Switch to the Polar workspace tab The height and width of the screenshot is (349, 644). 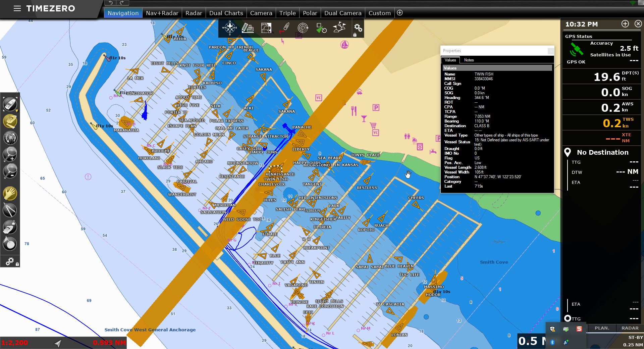310,13
